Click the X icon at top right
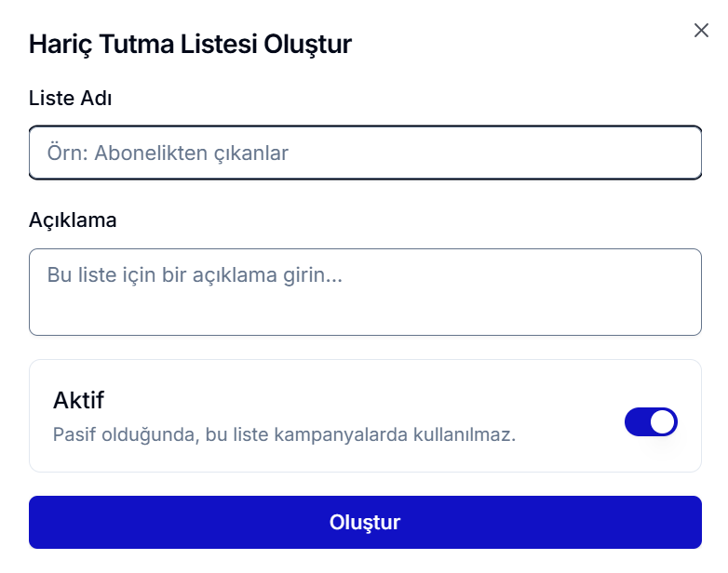 [x=701, y=31]
